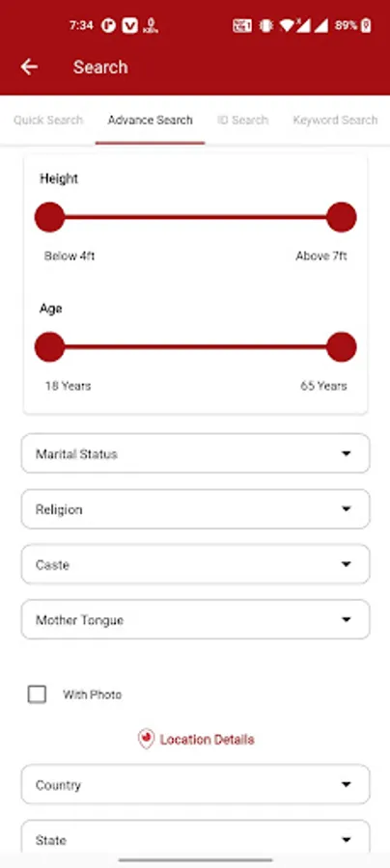Open the Marital Status dropdown
Screen dimensions: 390x868
[196, 453]
